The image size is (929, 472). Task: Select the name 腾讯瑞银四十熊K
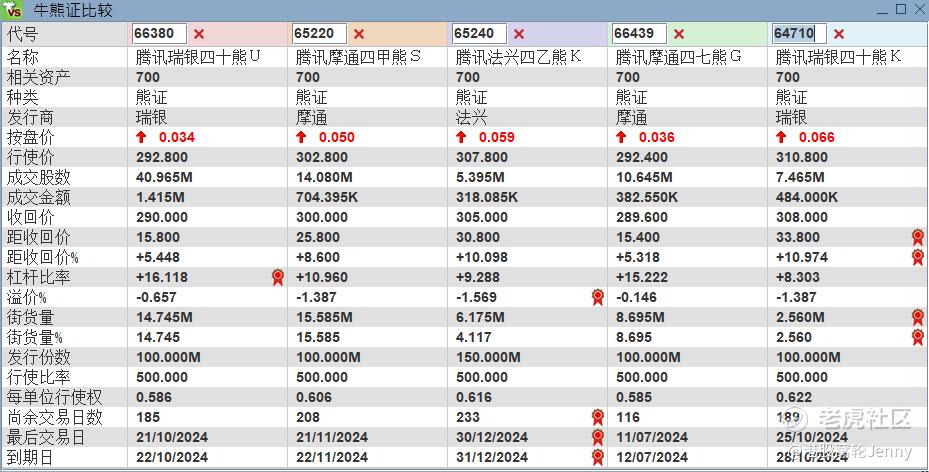pos(838,57)
